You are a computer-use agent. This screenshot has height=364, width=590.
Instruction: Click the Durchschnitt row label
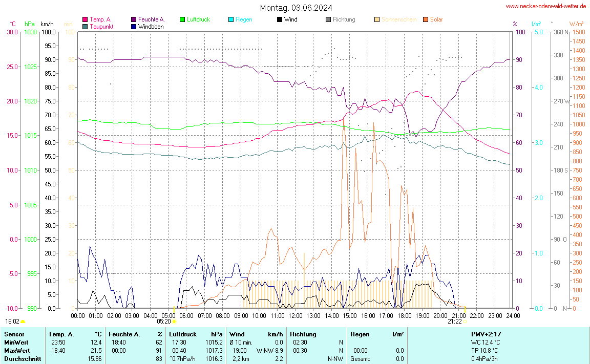tap(22, 358)
